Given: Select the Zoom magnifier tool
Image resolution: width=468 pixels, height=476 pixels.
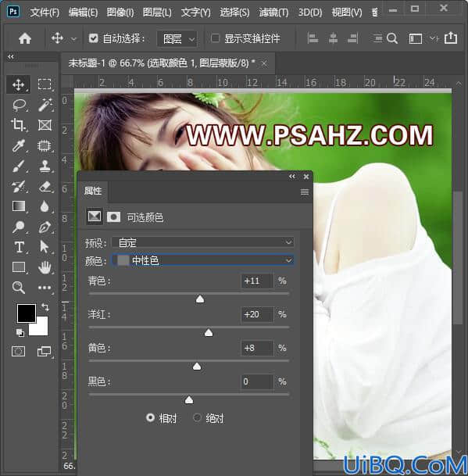Looking at the screenshot, I should tap(18, 287).
